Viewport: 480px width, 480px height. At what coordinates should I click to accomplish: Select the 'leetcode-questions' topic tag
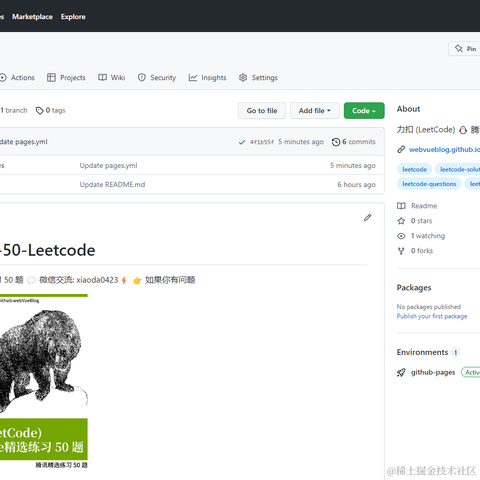429,184
